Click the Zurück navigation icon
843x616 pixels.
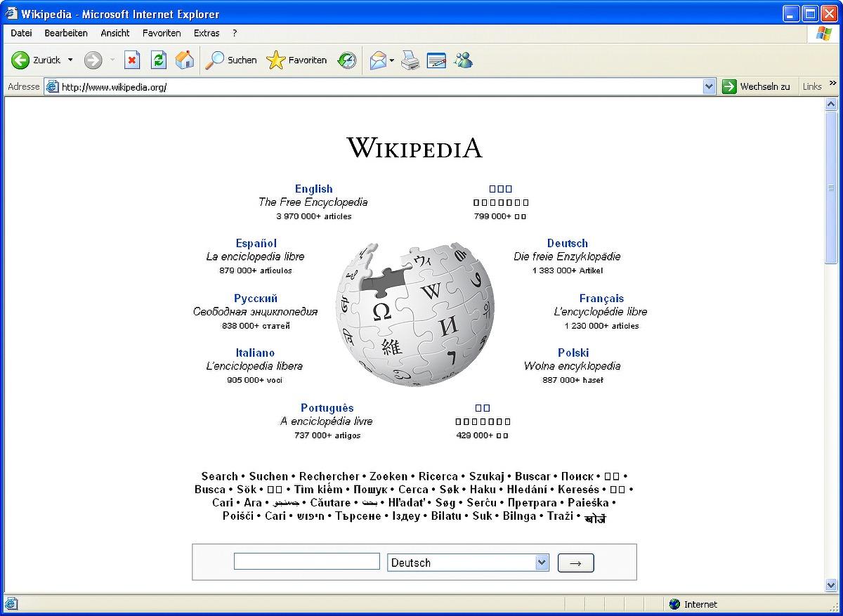[x=21, y=60]
